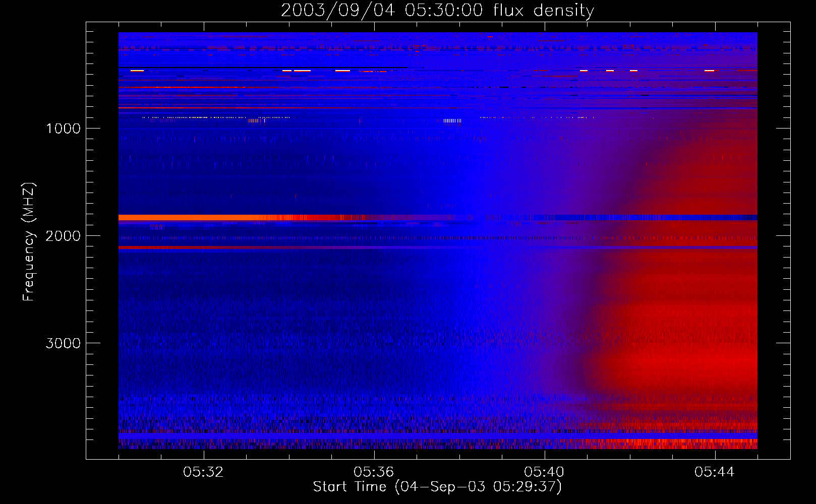The image size is (816, 504).
Task: Click the plot title '2003/09/04 05:30:00 flux density'
Action: tap(437, 10)
